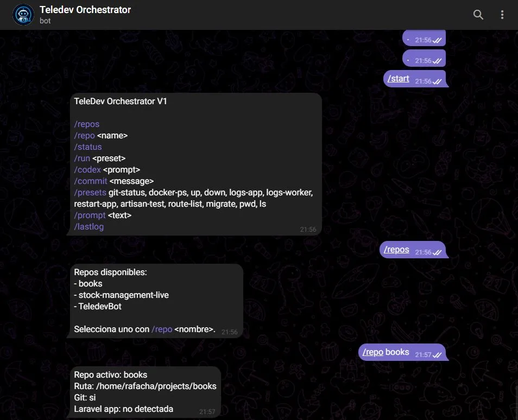This screenshot has width=518, height=420.
Task: Click the 'Ruta: /home/rafacha/projects/books' line
Action: pos(145,386)
